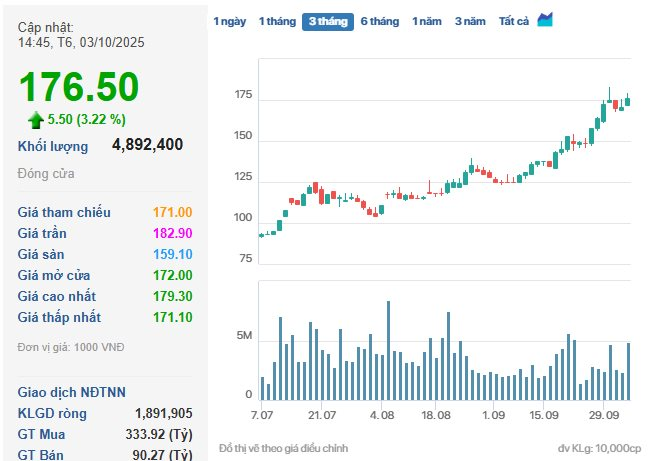Choose the Tất cả time range
The width and height of the screenshot is (652, 461).
point(513,21)
